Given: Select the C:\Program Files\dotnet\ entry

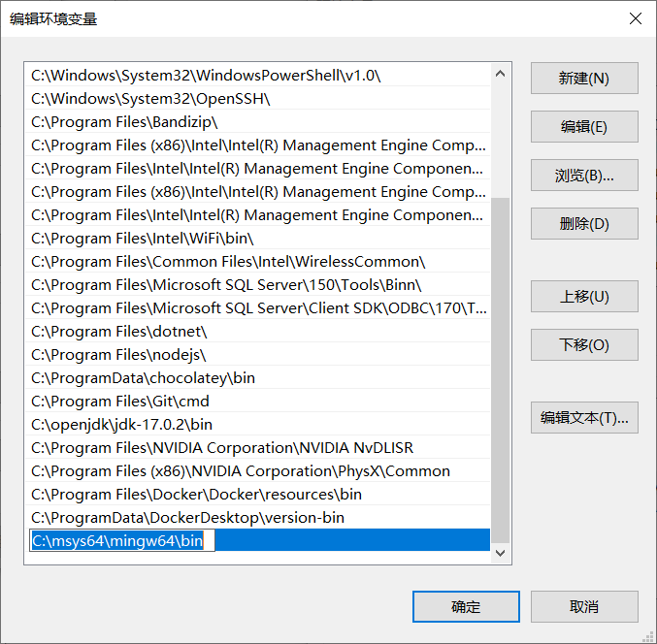Looking at the screenshot, I should pos(257,331).
